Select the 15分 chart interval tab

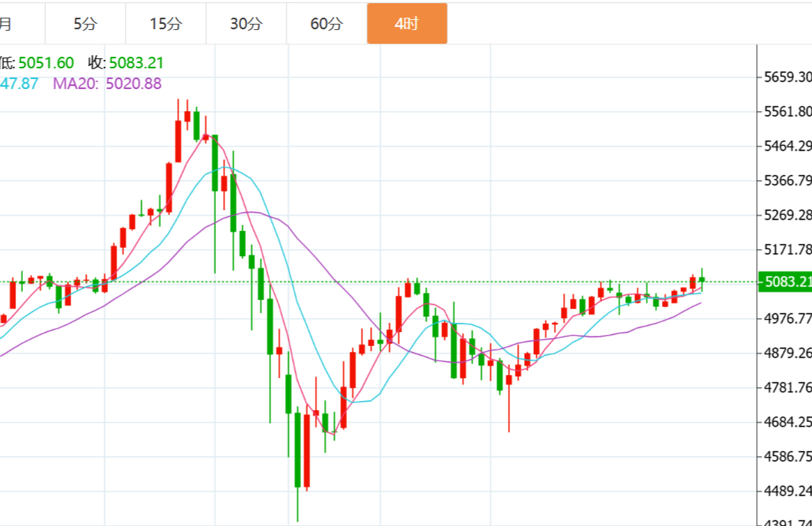point(165,24)
